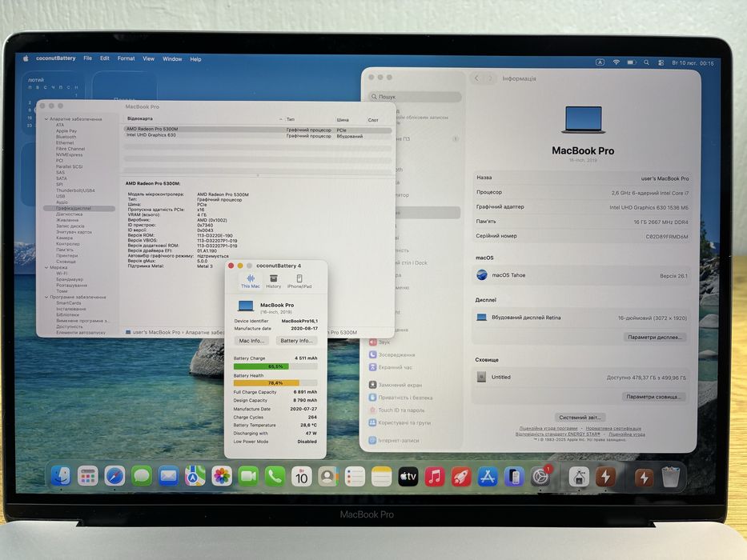The width and height of the screenshot is (747, 560).
Task: Open Control Center icon in menu bar
Action: coord(661,63)
